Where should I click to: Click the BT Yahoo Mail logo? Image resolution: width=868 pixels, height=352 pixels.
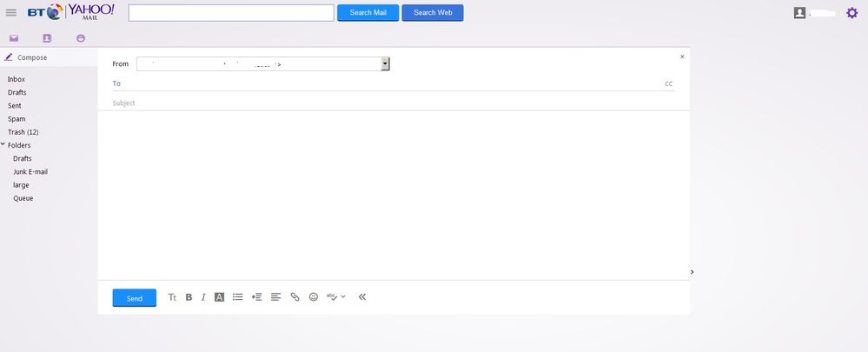click(x=71, y=11)
